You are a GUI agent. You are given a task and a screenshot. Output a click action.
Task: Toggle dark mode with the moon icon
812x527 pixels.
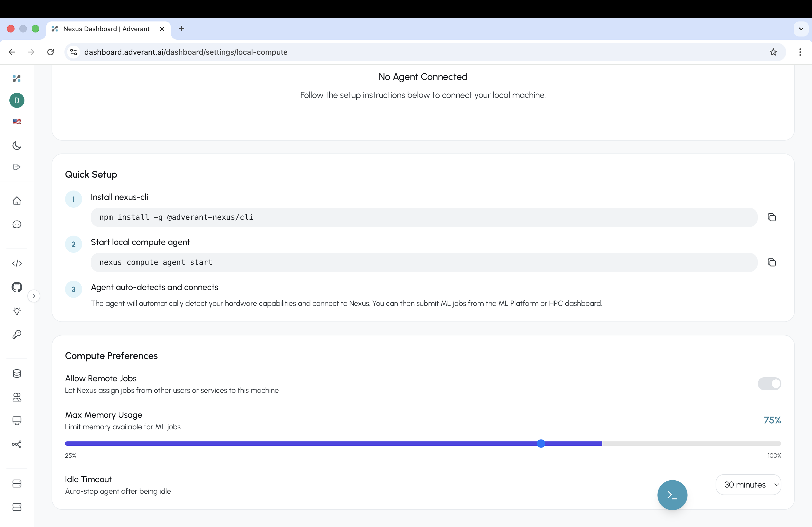tap(16, 145)
